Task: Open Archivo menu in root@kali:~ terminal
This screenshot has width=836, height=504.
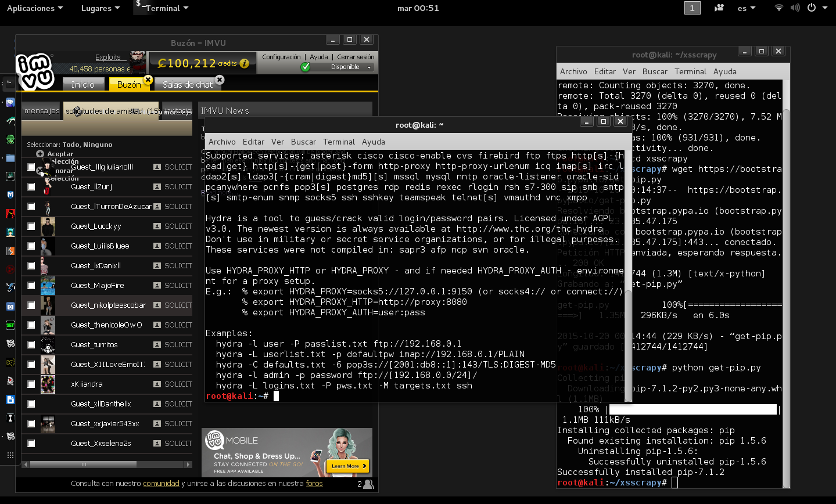Action: [222, 142]
